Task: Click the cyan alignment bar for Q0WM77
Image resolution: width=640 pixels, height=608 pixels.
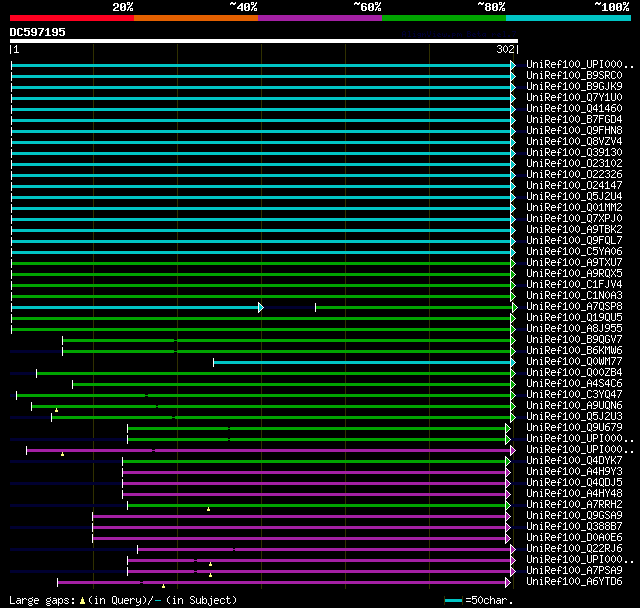Action: [x=364, y=363]
